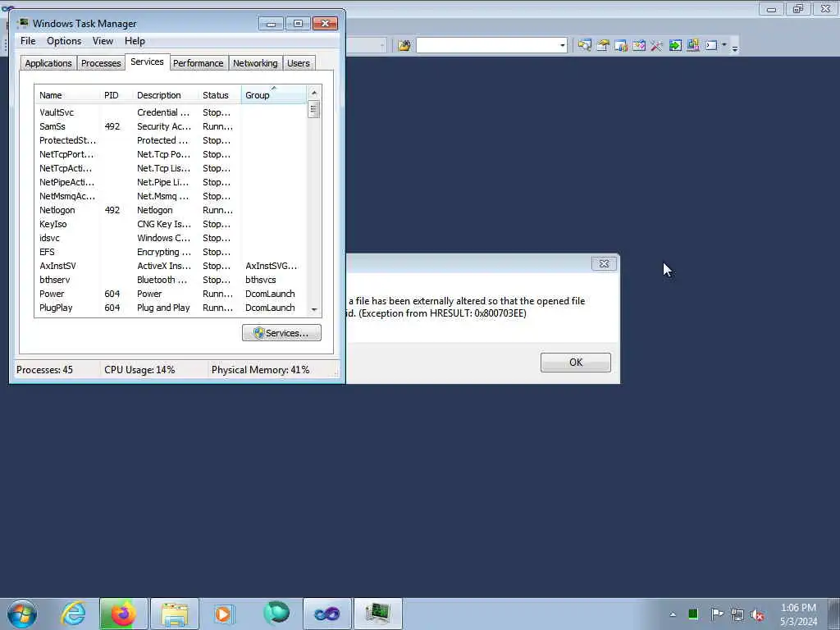Select the Services tab

148,62
